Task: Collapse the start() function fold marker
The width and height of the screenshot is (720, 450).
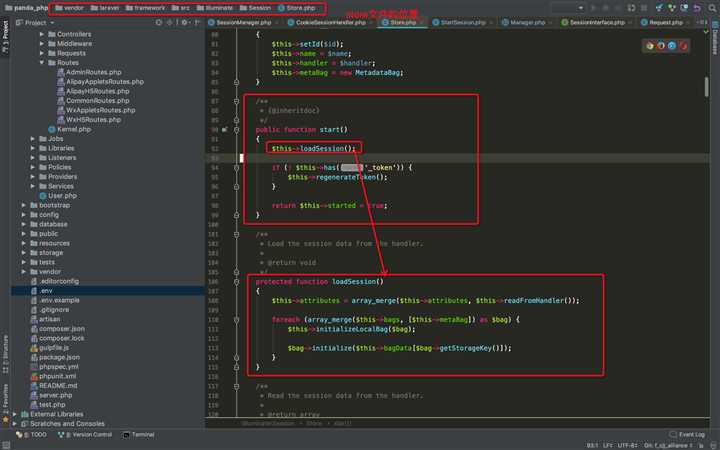Action: click(236, 130)
